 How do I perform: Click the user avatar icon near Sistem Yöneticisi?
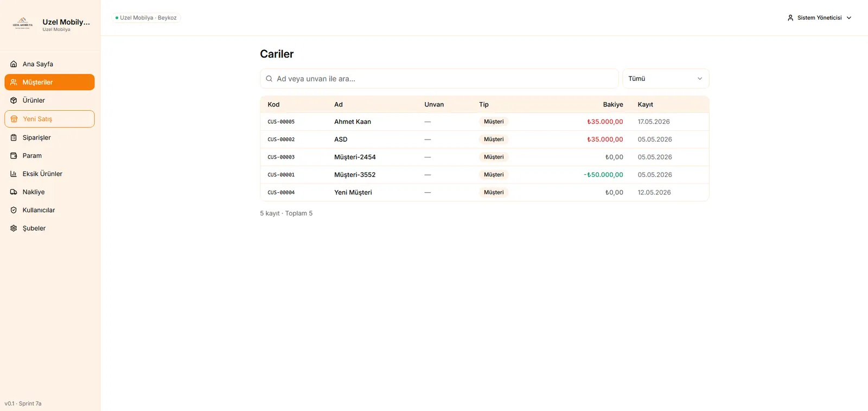(x=790, y=18)
